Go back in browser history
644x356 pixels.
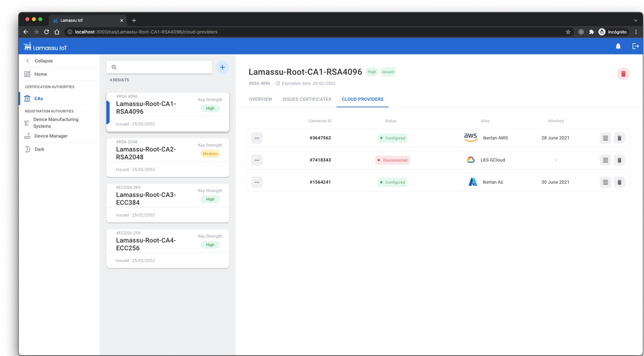pyautogui.click(x=26, y=32)
